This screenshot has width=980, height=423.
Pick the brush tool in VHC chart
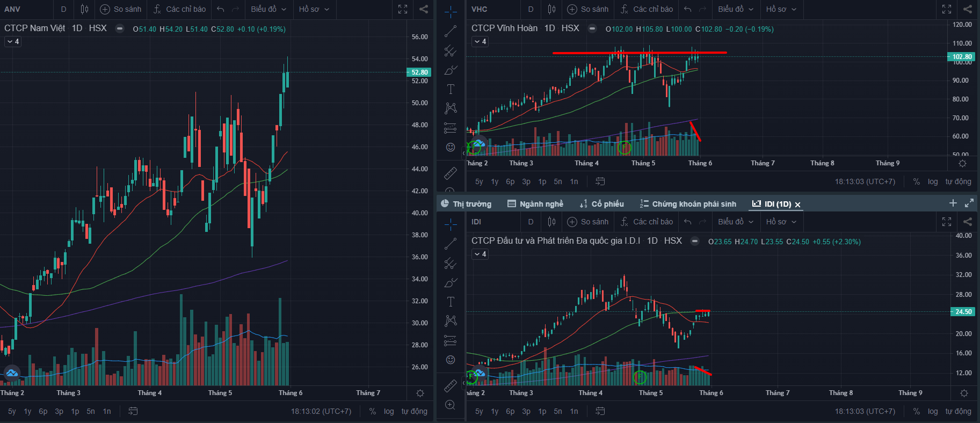451,70
